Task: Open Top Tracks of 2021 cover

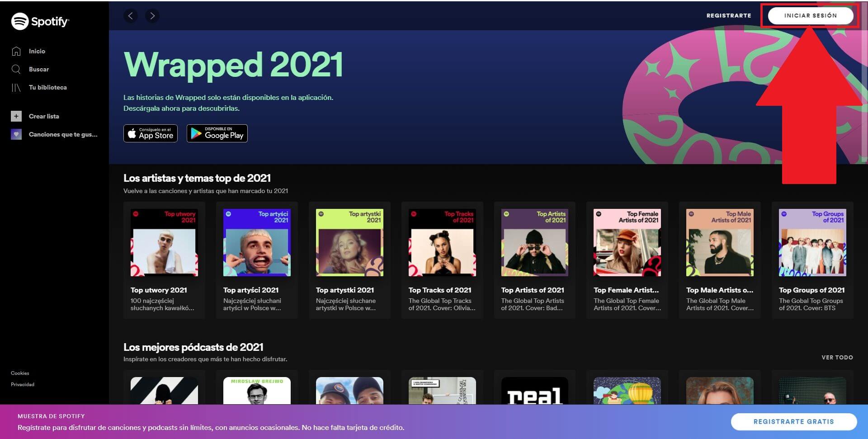Action: click(442, 242)
